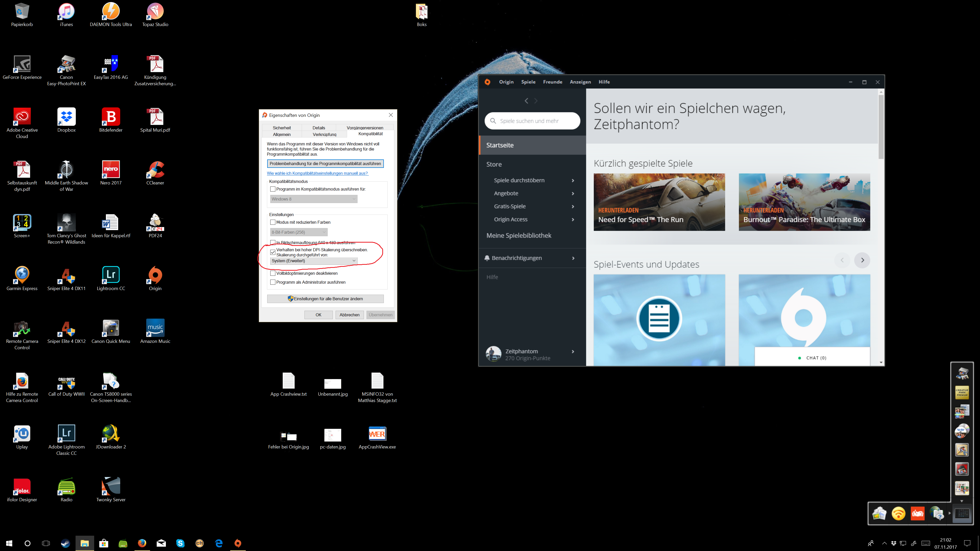Click the Spiele suchen und mehr field
Screen dimensions: 980x551
(533, 121)
